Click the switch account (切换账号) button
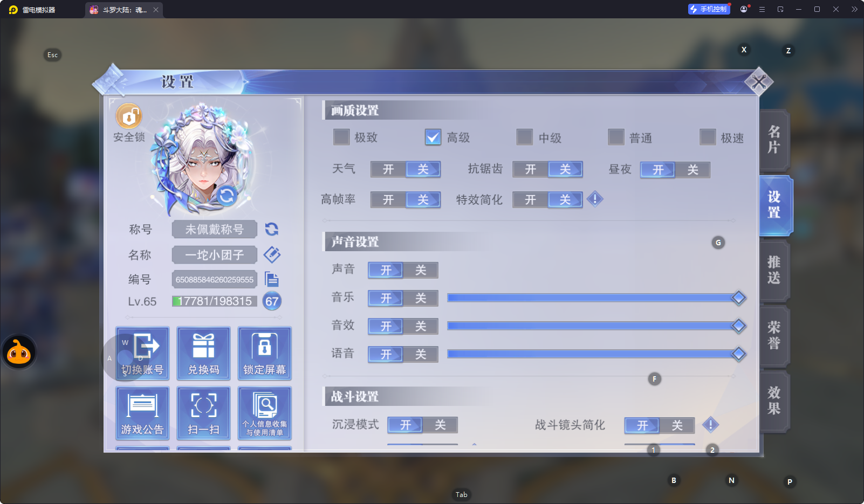 pyautogui.click(x=142, y=354)
